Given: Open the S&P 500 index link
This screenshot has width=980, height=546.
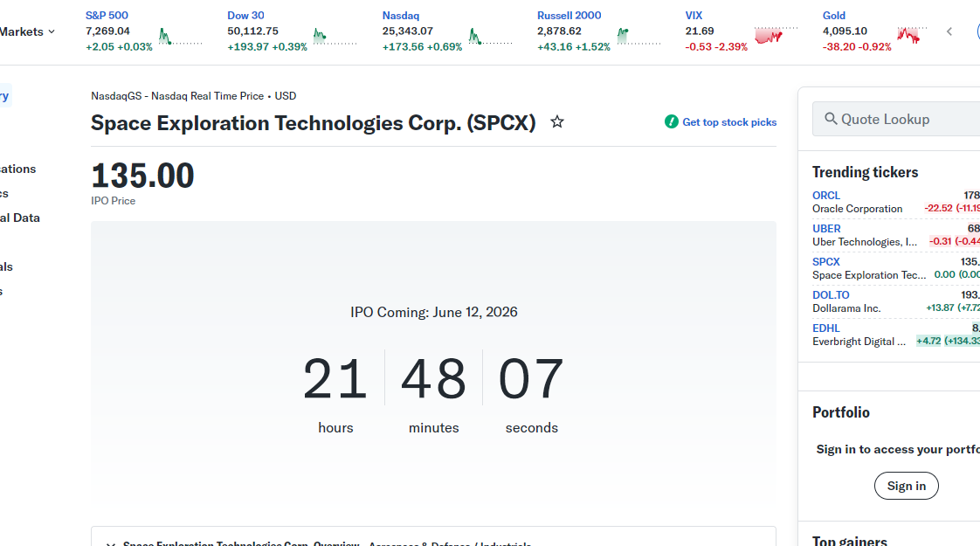Looking at the screenshot, I should pos(107,15).
